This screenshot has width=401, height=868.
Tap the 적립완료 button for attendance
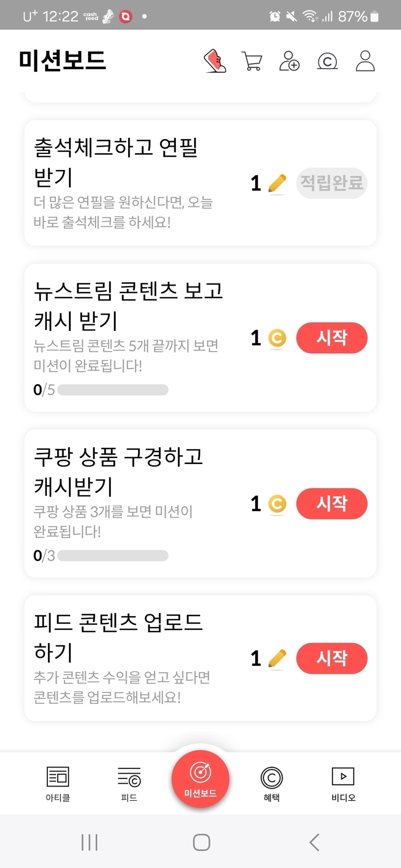331,183
